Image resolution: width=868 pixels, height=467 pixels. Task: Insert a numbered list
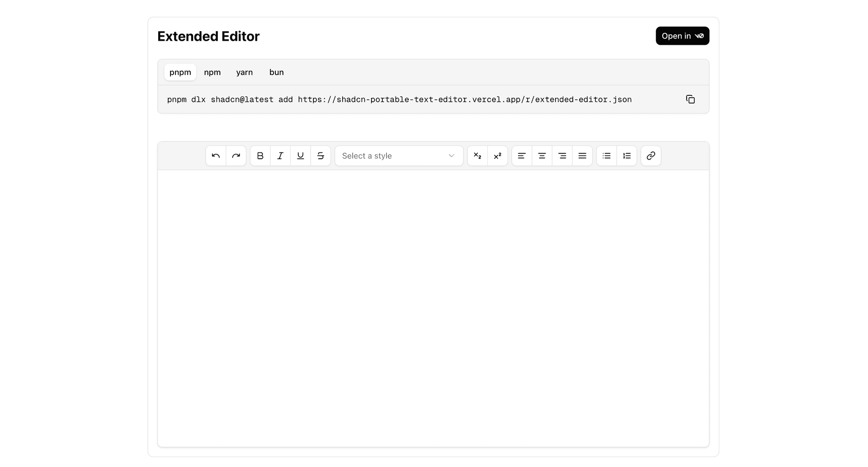click(627, 156)
